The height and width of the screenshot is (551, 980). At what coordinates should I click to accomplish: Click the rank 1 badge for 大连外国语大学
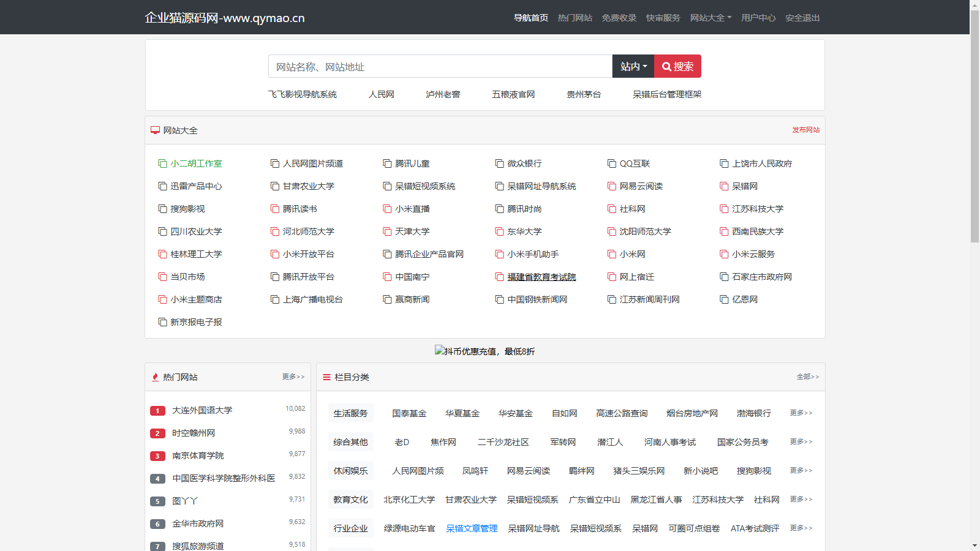157,411
